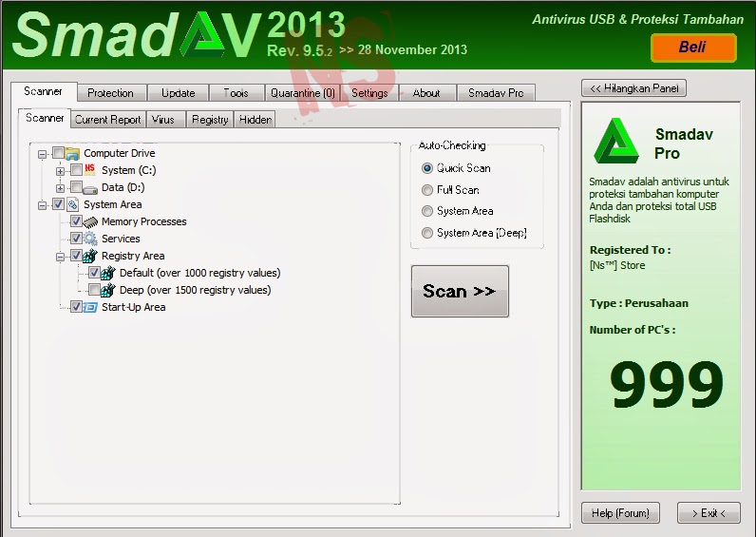Screen dimensions: 756x537
Task: Select the Start-Up Area label
Action: click(134, 307)
